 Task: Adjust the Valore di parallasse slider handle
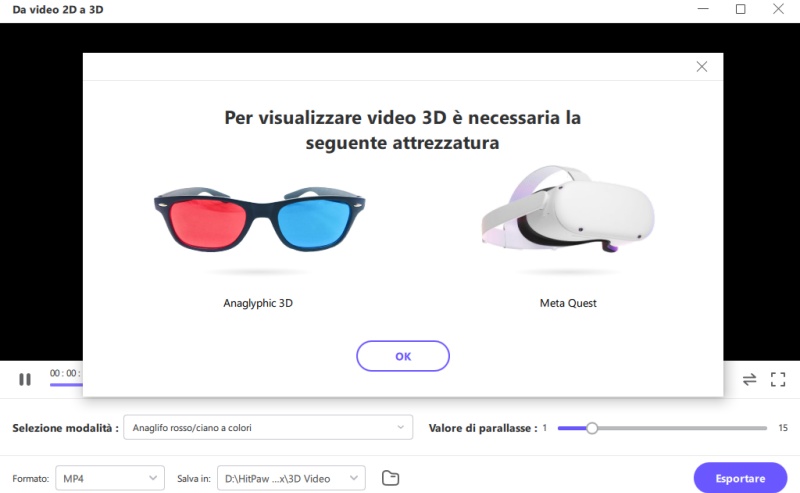tap(591, 428)
